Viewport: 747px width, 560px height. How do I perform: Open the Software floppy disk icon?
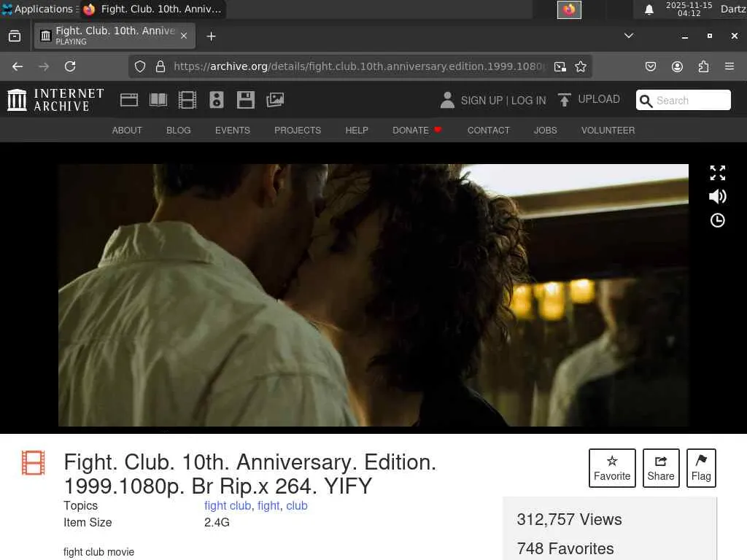pos(245,100)
